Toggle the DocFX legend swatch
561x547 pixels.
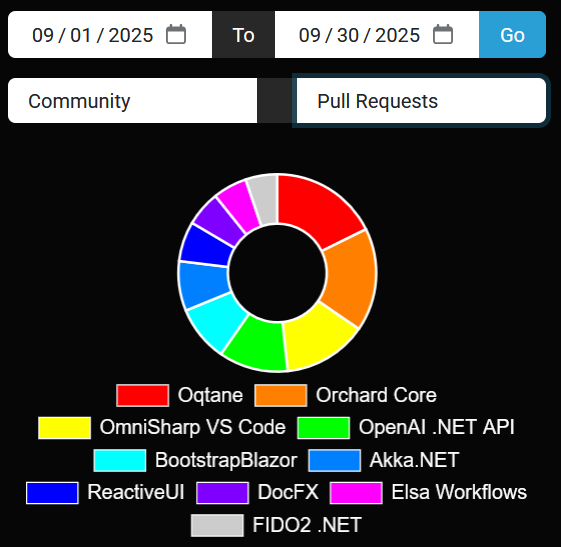coord(223,493)
